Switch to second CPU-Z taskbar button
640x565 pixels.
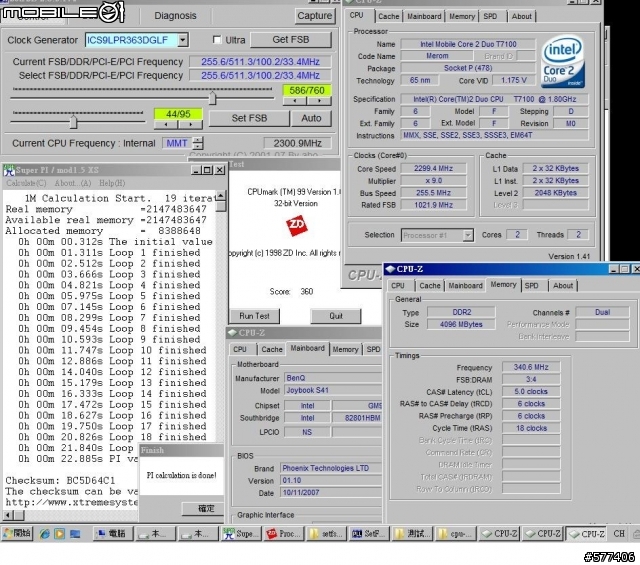pos(542,534)
